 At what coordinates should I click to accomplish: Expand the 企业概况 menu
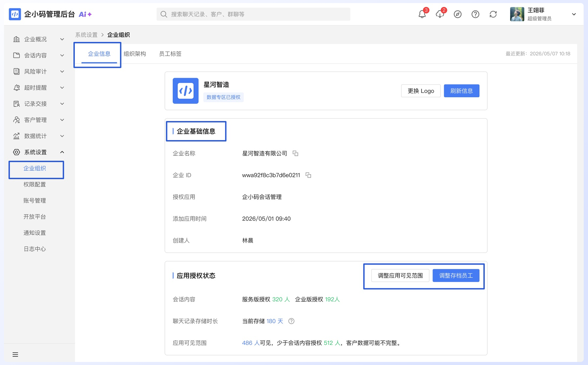[39, 39]
